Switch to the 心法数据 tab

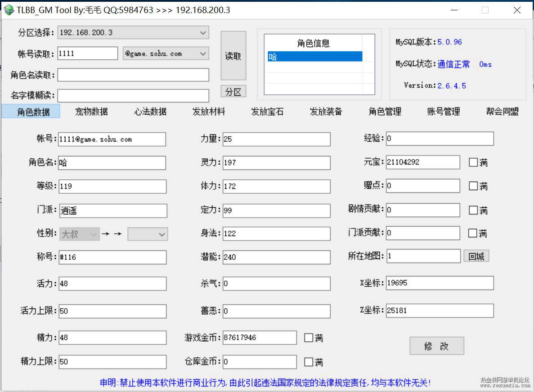(x=150, y=111)
